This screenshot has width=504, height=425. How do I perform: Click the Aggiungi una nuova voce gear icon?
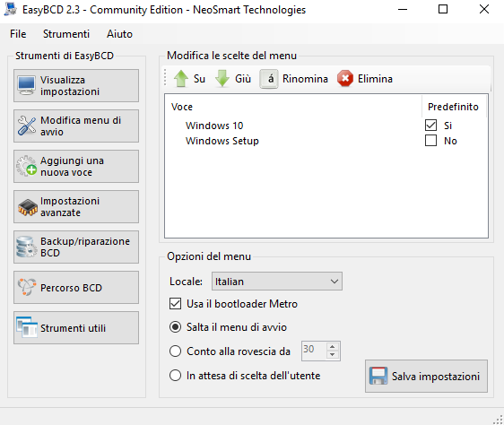coord(26,166)
